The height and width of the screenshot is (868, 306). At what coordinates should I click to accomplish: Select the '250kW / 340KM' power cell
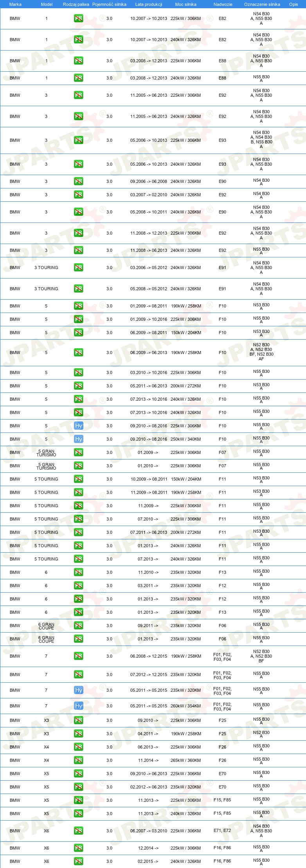(x=186, y=439)
